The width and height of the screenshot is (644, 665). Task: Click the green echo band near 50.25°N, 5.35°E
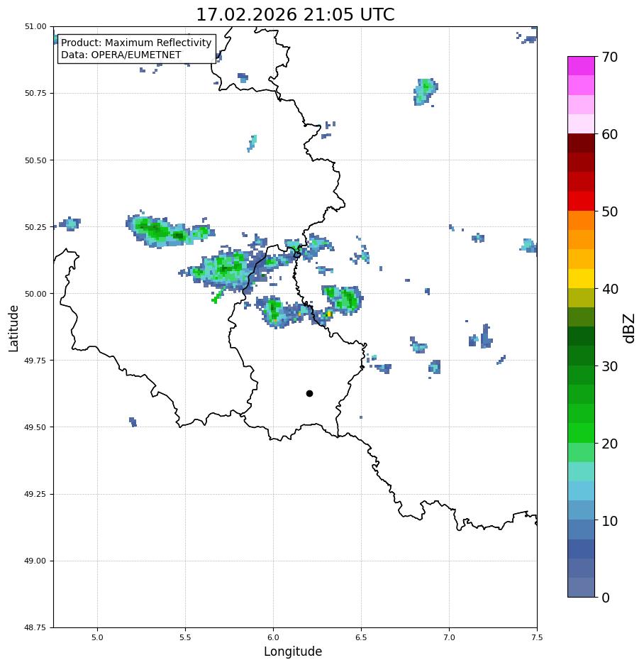[170, 230]
